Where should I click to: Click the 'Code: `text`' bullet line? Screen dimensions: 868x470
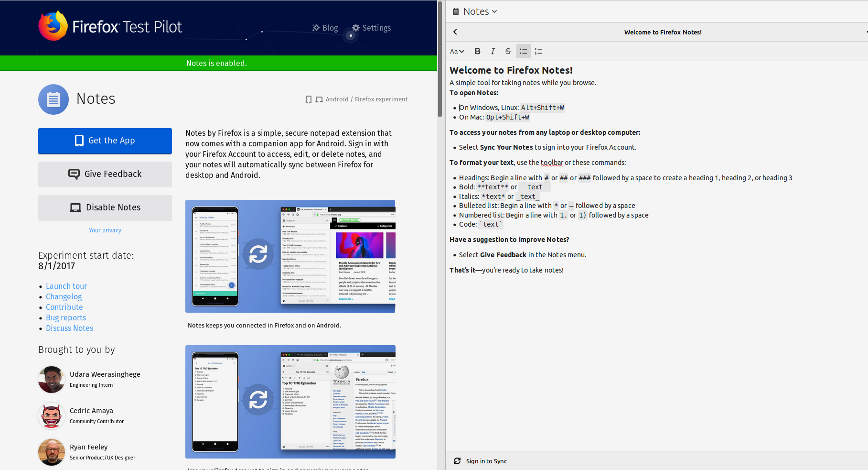481,224
